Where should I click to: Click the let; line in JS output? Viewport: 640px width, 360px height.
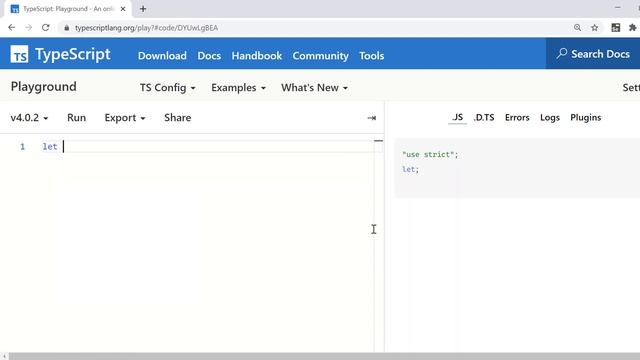[411, 169]
